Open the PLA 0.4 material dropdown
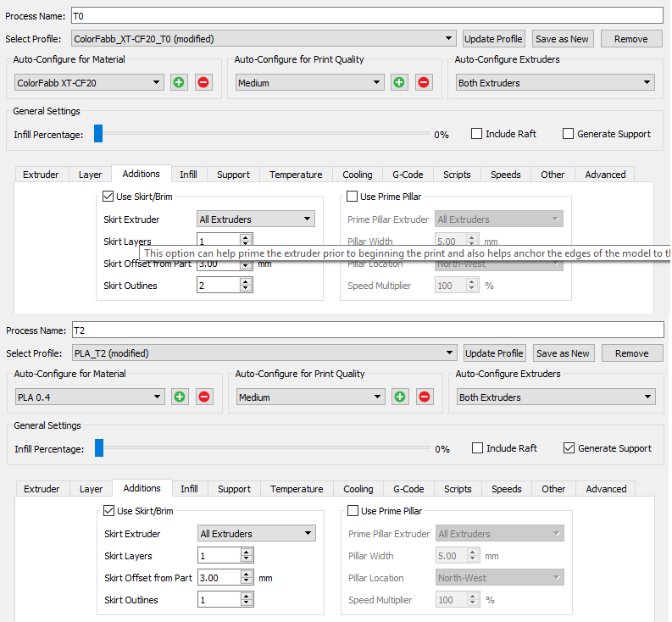Viewport: 672px width, 622px height. click(90, 397)
